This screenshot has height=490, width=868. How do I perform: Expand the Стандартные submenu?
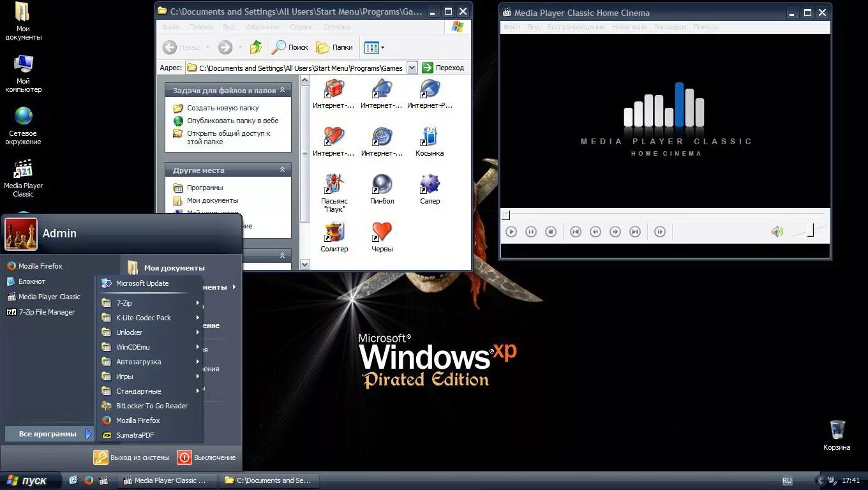(150, 391)
